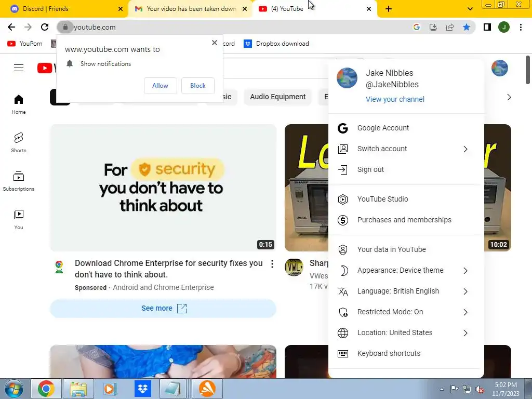Viewport: 532px width, 399px height.
Task: Switch to the Gmail video taken down tab
Action: (x=190, y=9)
